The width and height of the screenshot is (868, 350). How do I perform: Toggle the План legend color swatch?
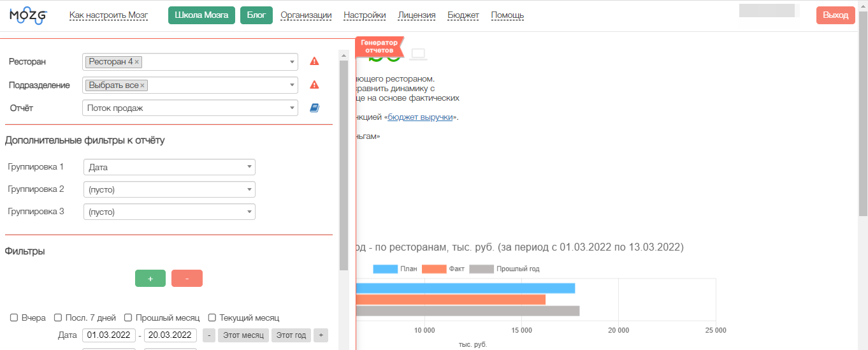[385, 269]
